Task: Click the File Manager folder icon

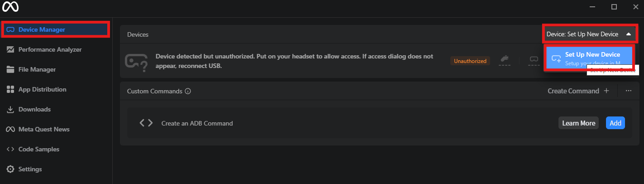Action: (x=10, y=69)
